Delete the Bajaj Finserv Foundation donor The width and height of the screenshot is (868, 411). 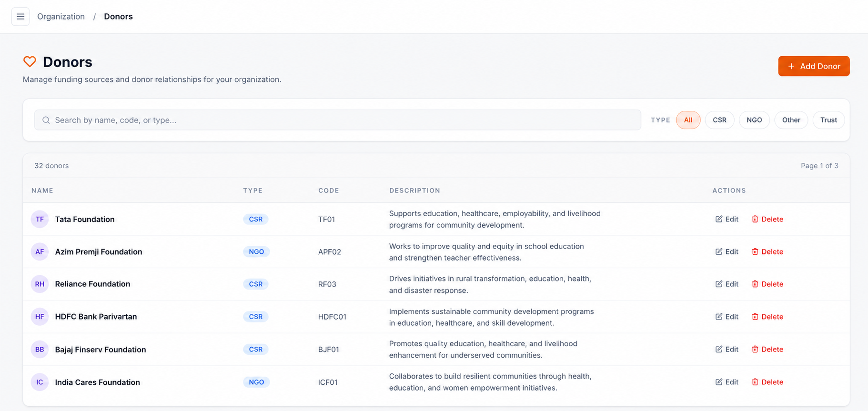point(767,349)
